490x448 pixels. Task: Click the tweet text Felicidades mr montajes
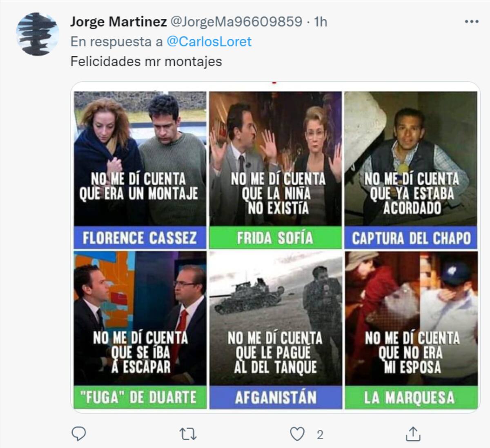[x=146, y=62]
